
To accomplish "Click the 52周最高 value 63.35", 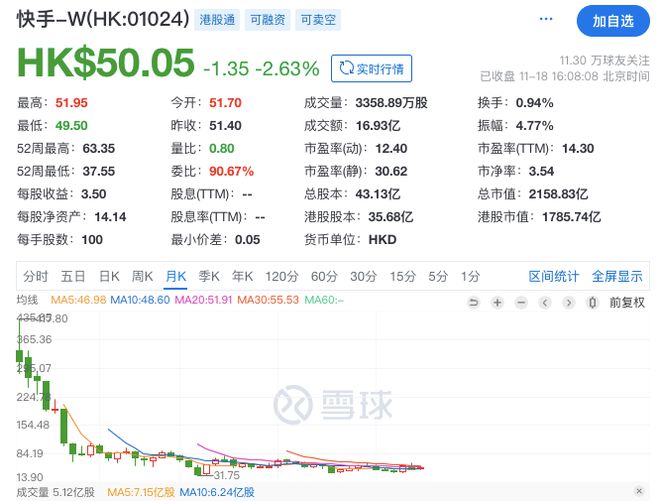I will (x=99, y=148).
